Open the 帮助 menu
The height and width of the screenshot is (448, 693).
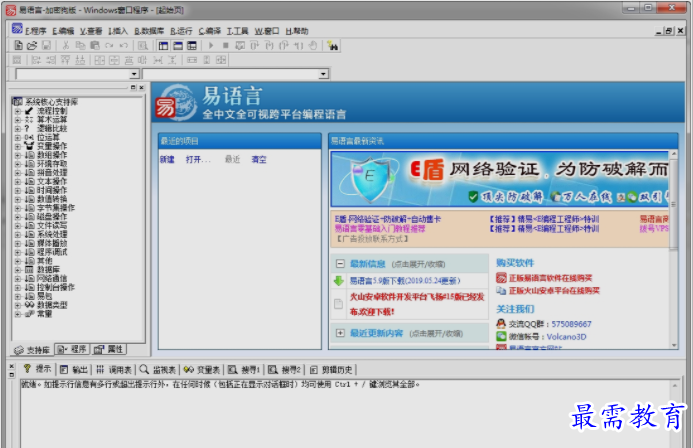point(297,31)
